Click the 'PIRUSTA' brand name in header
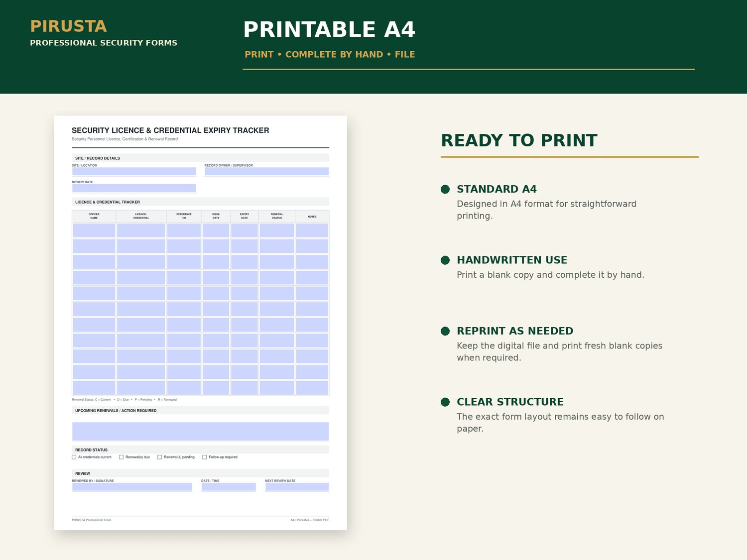The height and width of the screenshot is (560, 747). coord(68,26)
